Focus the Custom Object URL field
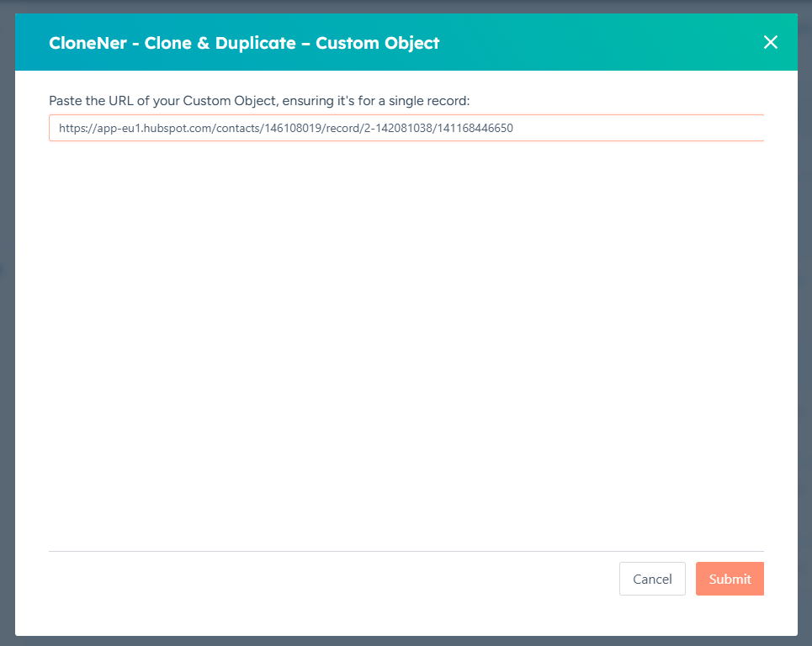The width and height of the screenshot is (812, 646). 406,128
